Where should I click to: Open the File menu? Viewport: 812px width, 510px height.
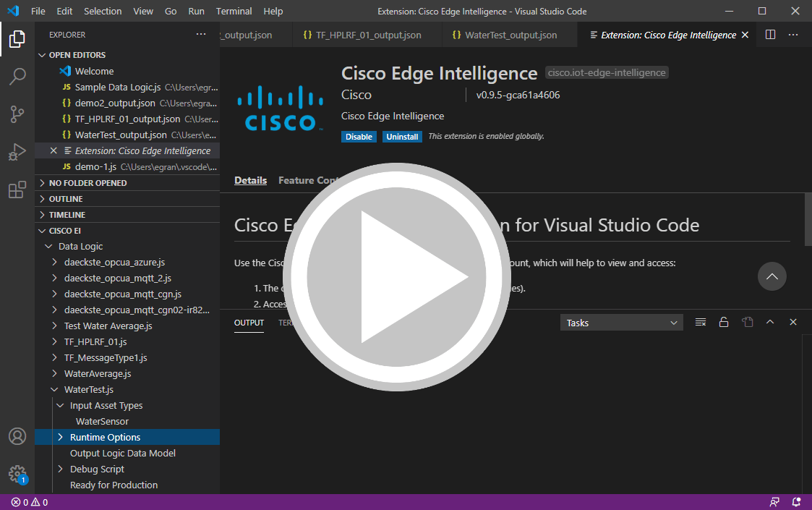[38, 11]
